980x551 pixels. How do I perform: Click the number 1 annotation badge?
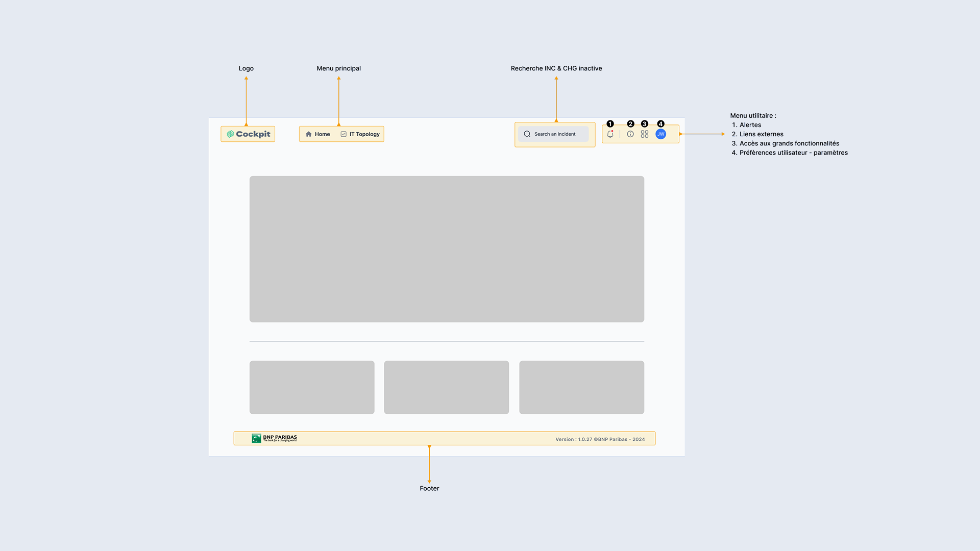[x=610, y=124]
